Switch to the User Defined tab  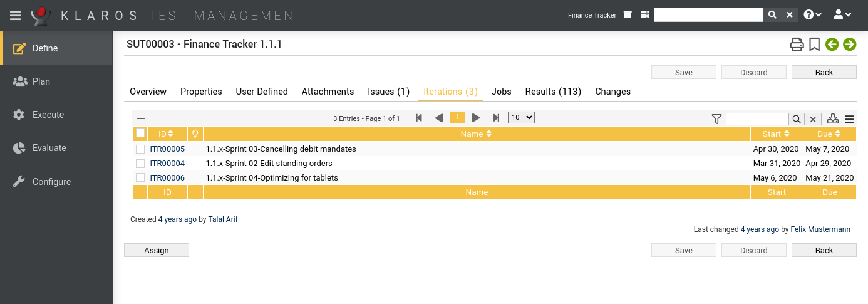(x=262, y=92)
